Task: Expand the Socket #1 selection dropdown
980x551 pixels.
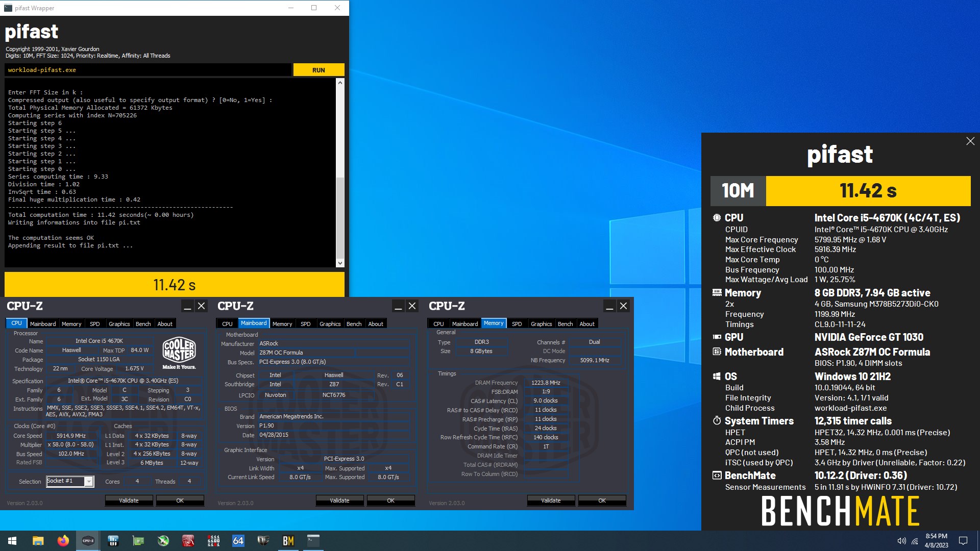Action: [x=89, y=481]
